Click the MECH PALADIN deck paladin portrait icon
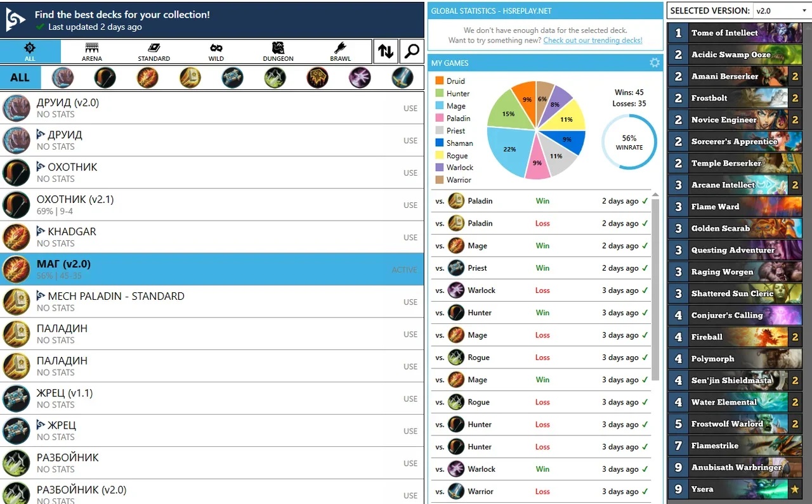 coord(16,302)
